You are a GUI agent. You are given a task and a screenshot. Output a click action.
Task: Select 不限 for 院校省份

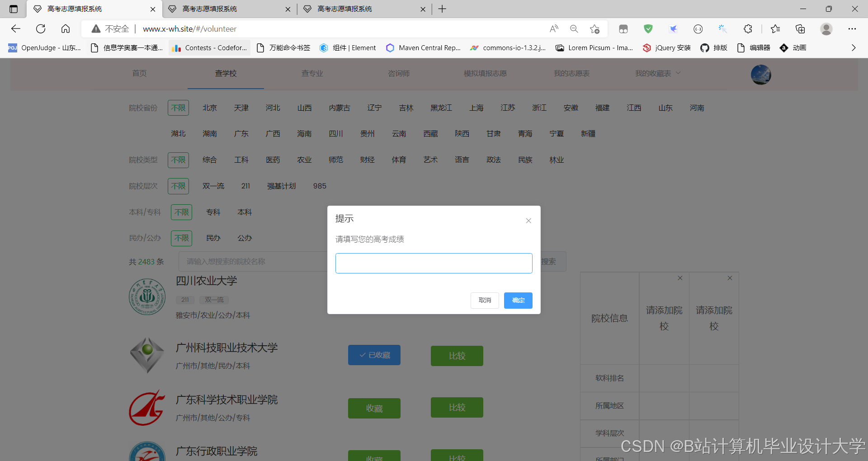178,108
